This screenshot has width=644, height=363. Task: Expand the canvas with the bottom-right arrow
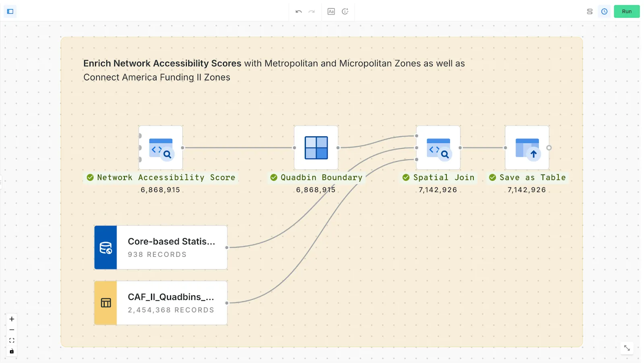click(x=626, y=348)
